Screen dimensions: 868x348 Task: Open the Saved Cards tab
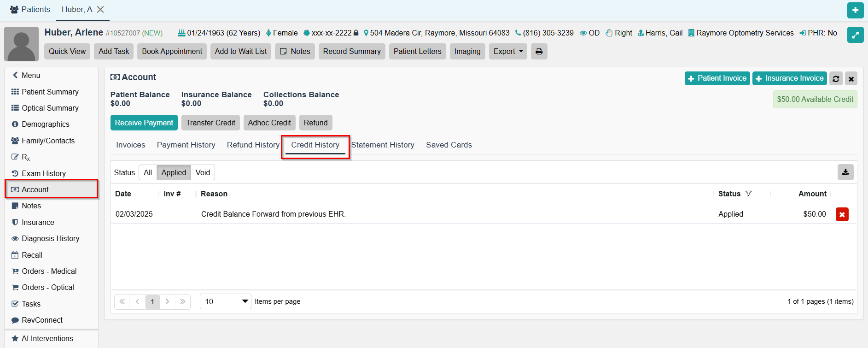[449, 145]
